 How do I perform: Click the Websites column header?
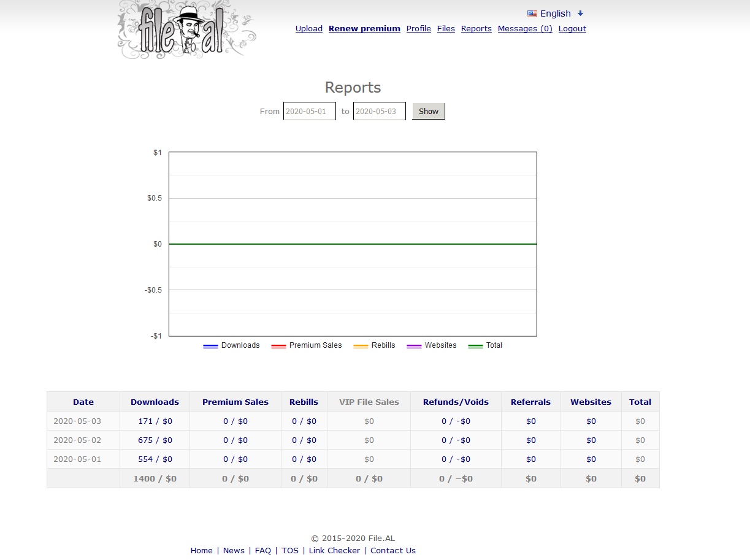(x=591, y=402)
